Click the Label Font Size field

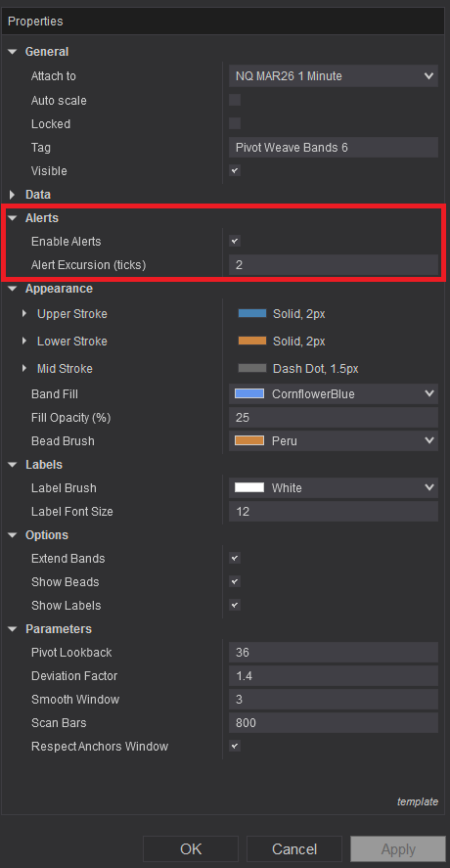334,512
